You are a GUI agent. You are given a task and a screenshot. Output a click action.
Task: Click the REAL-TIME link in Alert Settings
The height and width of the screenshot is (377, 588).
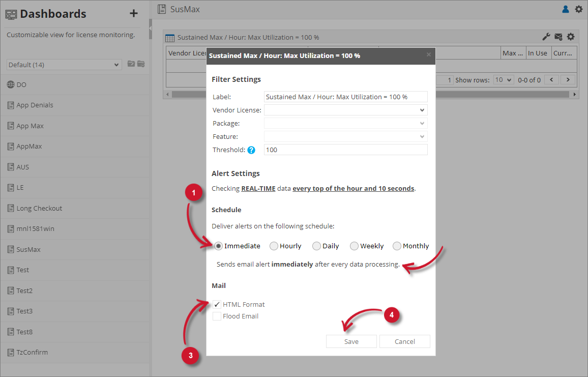[x=258, y=188]
